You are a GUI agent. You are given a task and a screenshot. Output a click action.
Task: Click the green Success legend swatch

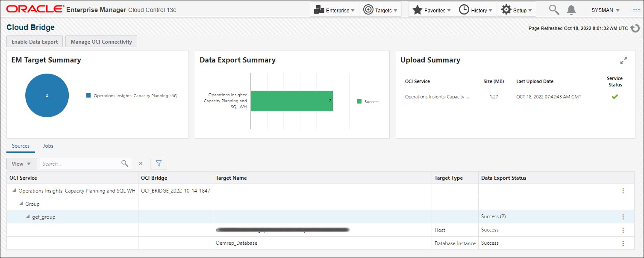359,101
